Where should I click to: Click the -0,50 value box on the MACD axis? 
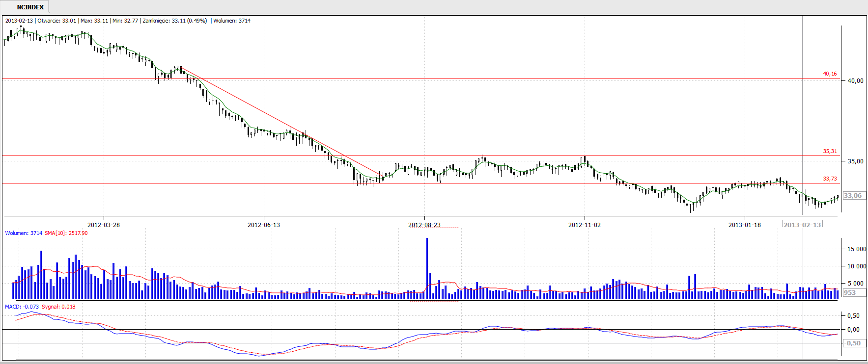(852, 343)
